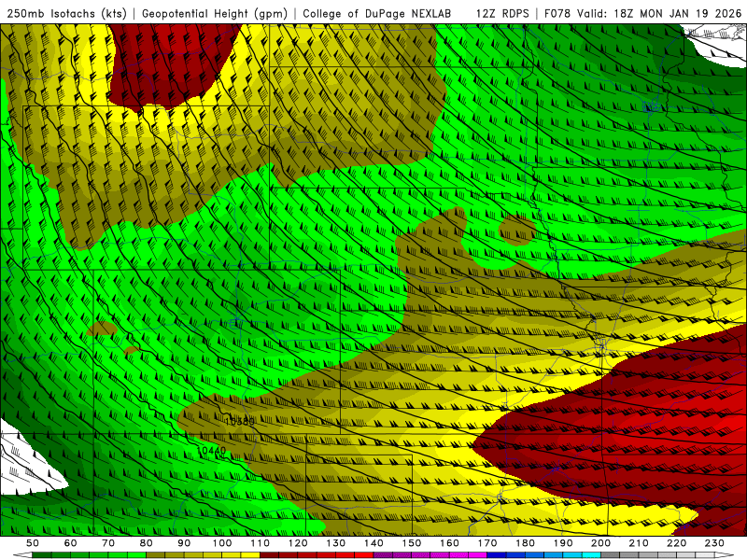This screenshot has height=560, width=747.
Task: Click the small olive isotach blob near 10380 row left
Action: pos(103,329)
